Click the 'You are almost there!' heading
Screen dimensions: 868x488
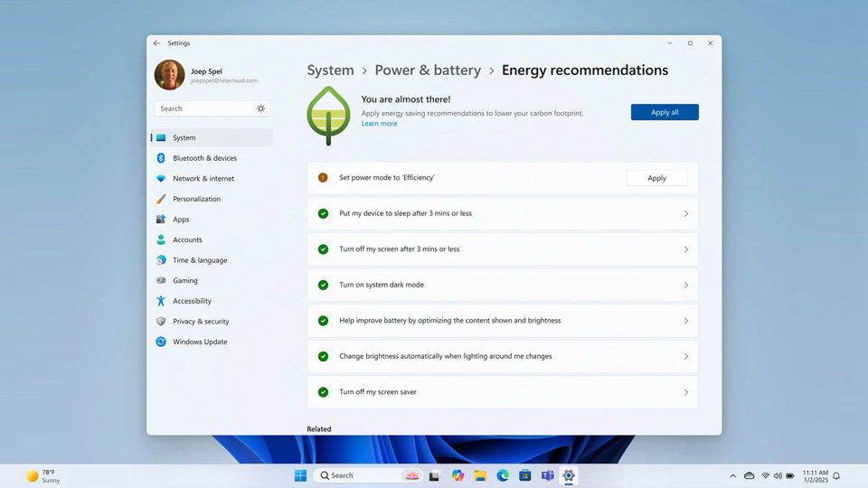(406, 99)
